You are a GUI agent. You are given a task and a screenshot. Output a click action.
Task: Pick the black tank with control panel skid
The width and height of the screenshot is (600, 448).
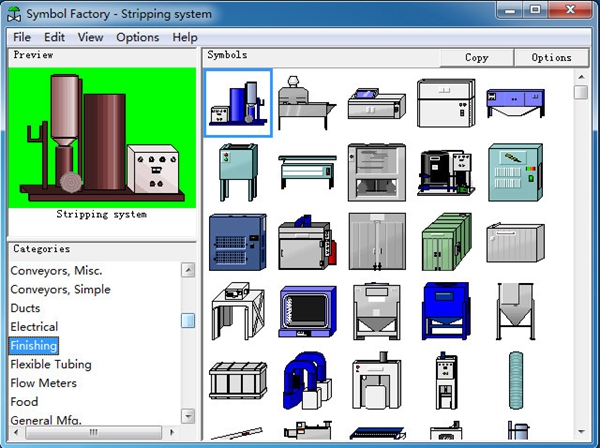(x=446, y=172)
